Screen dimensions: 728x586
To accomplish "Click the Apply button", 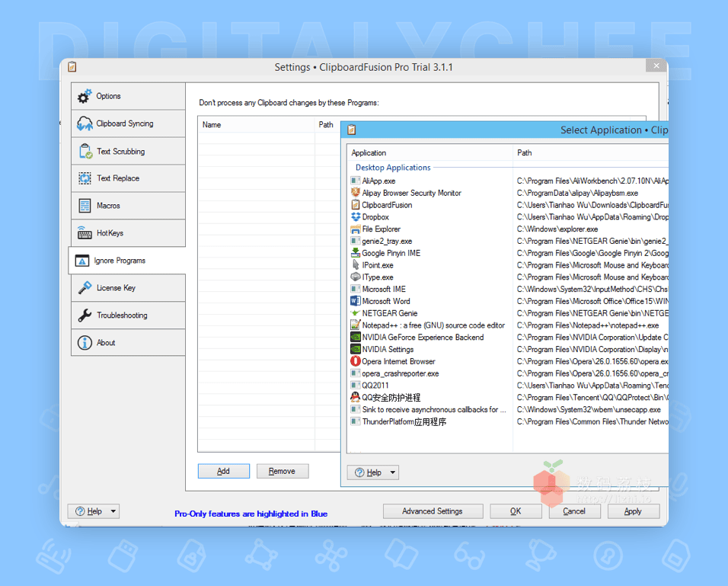I will coord(634,511).
